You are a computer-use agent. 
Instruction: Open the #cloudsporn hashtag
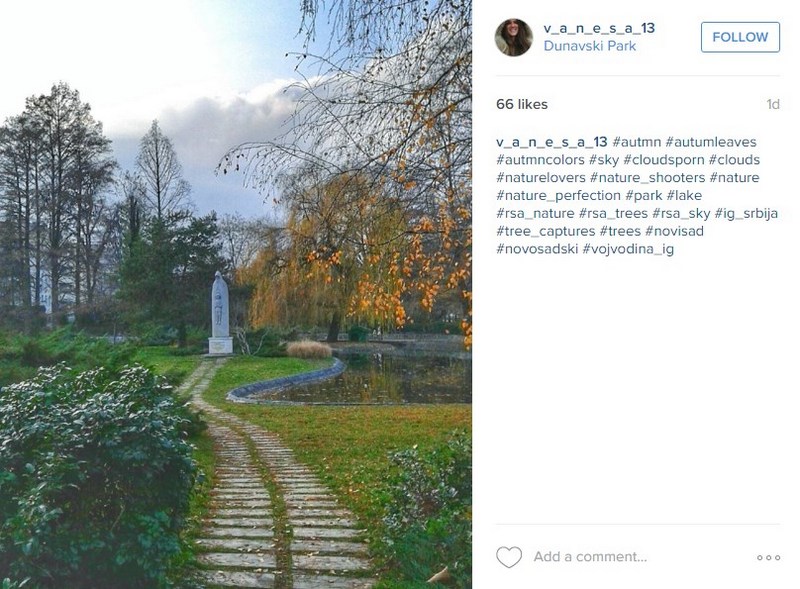[664, 160]
